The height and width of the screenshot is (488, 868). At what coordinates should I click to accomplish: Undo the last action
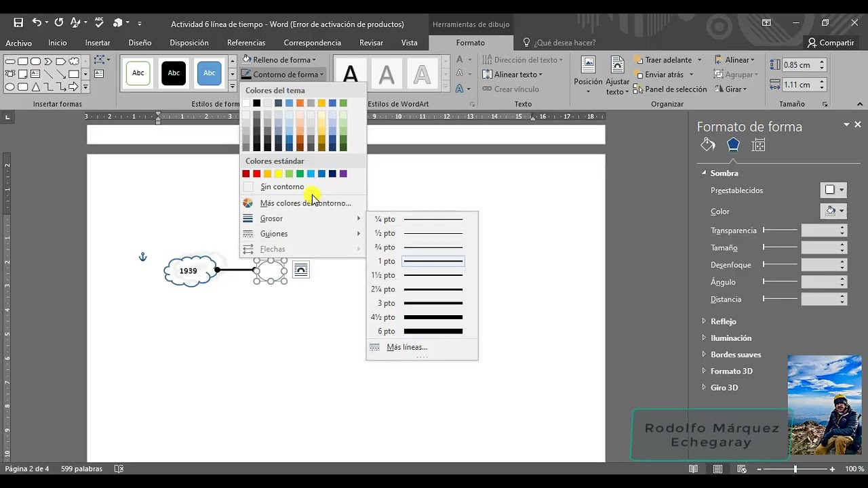pyautogui.click(x=37, y=23)
